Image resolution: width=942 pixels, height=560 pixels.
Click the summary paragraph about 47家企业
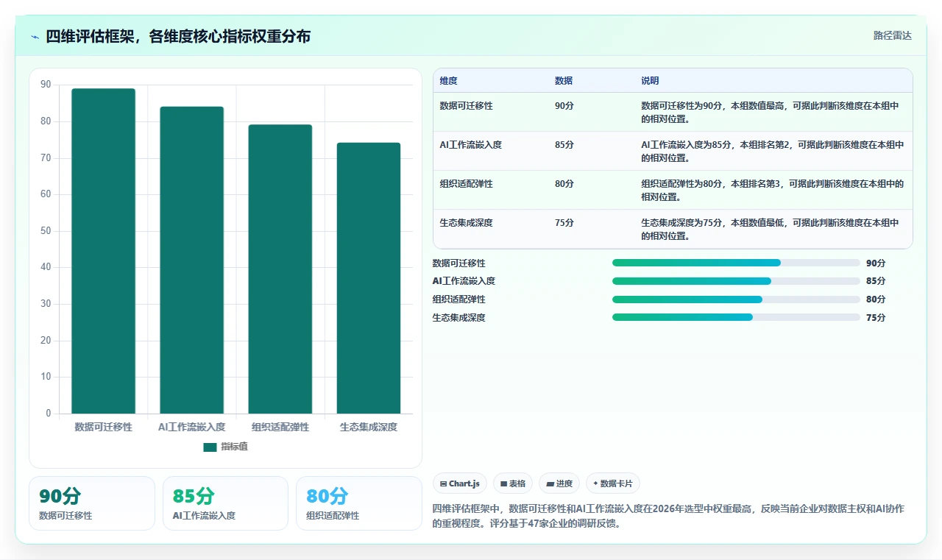[668, 517]
